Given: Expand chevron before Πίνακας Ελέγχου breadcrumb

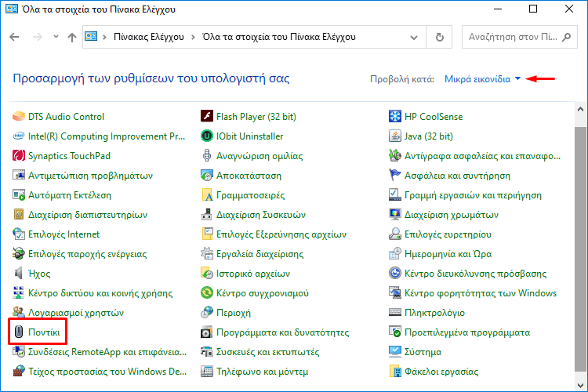Looking at the screenshot, I should (104, 37).
